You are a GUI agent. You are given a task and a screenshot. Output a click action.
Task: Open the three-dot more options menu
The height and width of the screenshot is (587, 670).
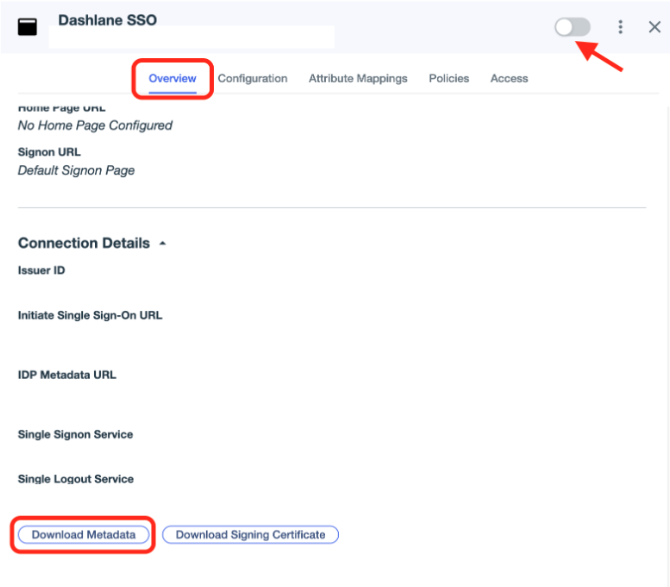click(621, 27)
